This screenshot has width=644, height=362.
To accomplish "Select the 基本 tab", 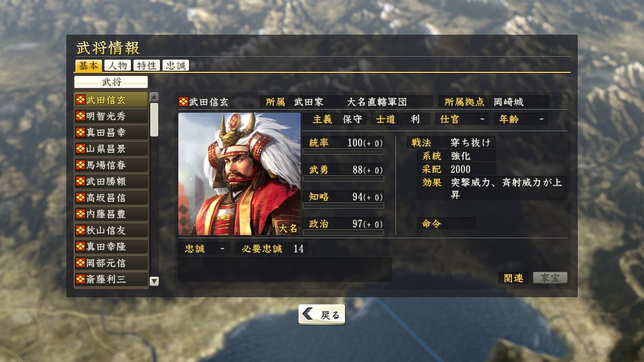I will 89,65.
